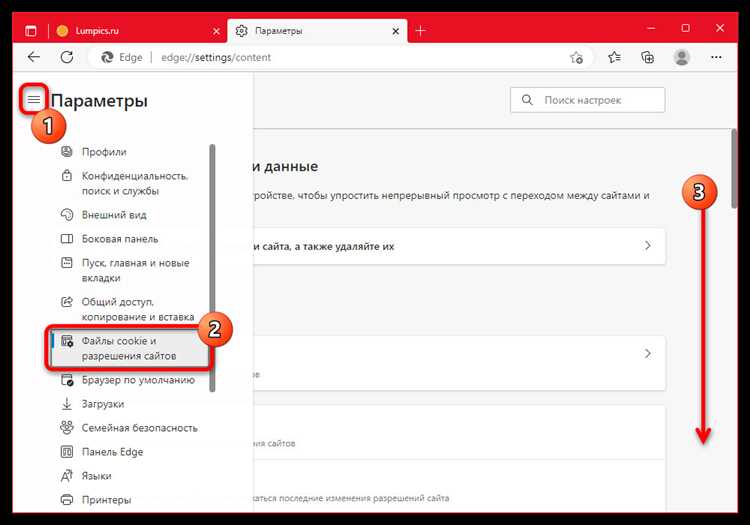Maximize the Edge window
The height and width of the screenshot is (525, 750).
coord(685,28)
